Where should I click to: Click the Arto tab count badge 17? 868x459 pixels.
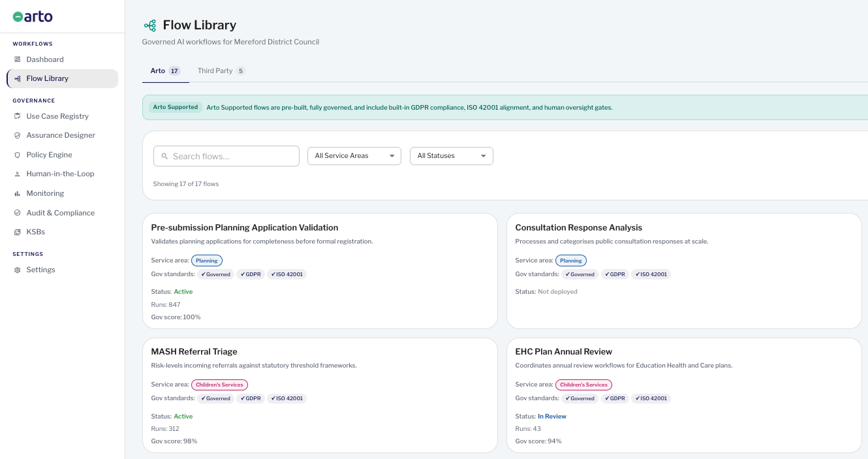174,71
